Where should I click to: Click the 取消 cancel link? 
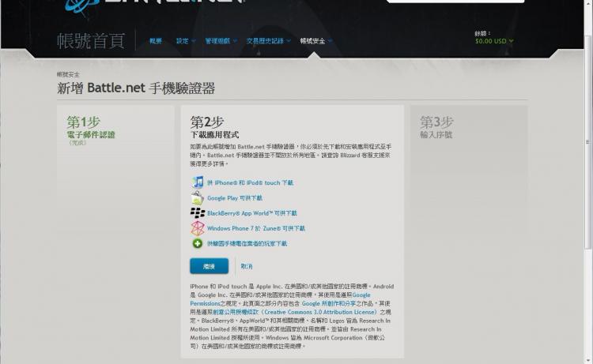tap(247, 266)
